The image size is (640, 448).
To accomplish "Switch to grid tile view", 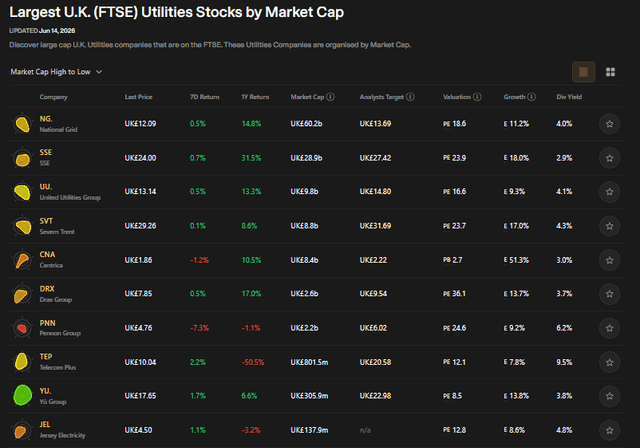I will click(610, 72).
